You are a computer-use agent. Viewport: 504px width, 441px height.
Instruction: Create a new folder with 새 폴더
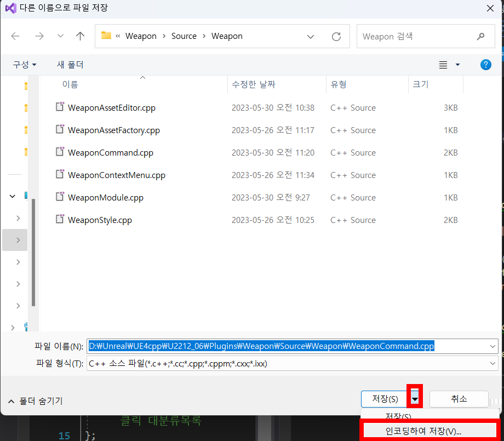(70, 65)
